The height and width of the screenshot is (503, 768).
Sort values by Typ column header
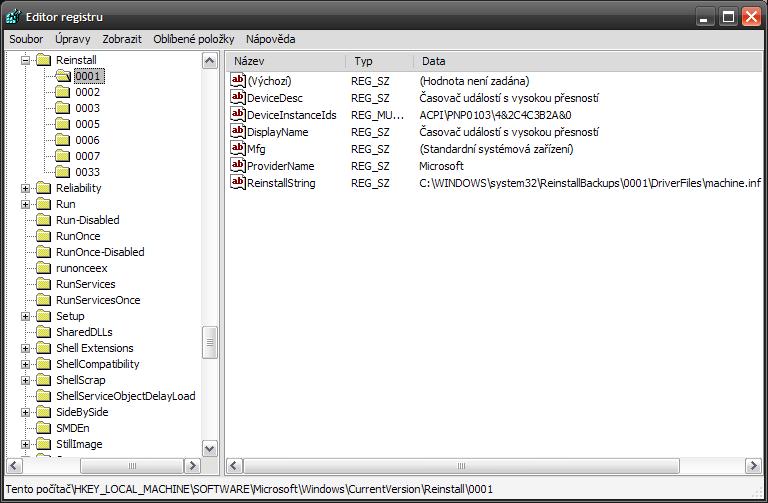[380, 61]
